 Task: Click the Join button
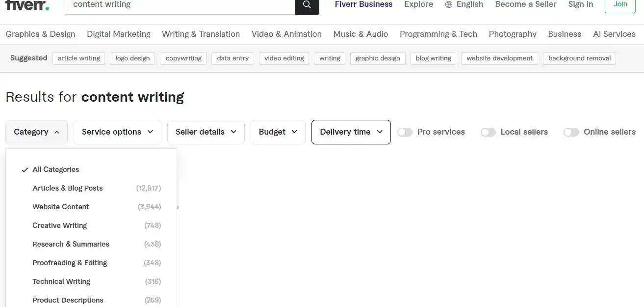tap(619, 4)
